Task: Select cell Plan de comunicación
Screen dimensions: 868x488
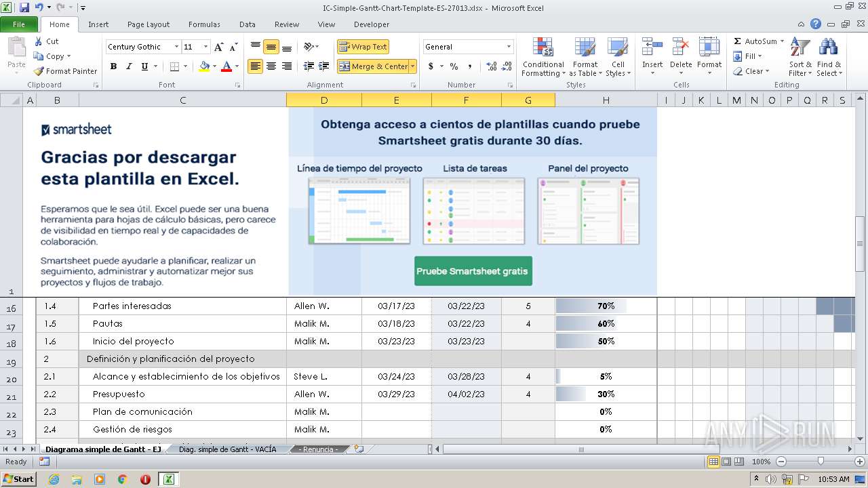Action: pos(182,411)
